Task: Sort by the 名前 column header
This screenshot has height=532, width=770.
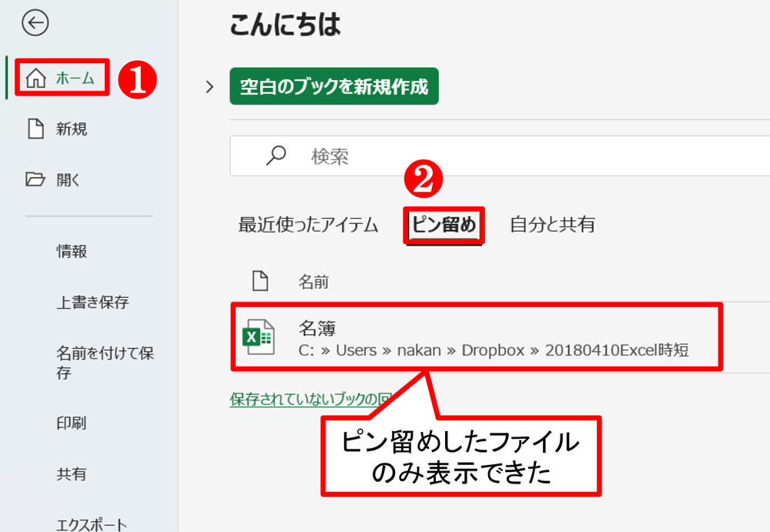Action: pyautogui.click(x=313, y=282)
